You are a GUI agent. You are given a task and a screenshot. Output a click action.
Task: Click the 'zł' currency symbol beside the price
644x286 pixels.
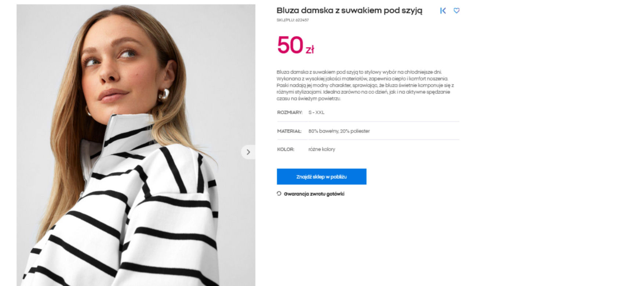point(310,50)
